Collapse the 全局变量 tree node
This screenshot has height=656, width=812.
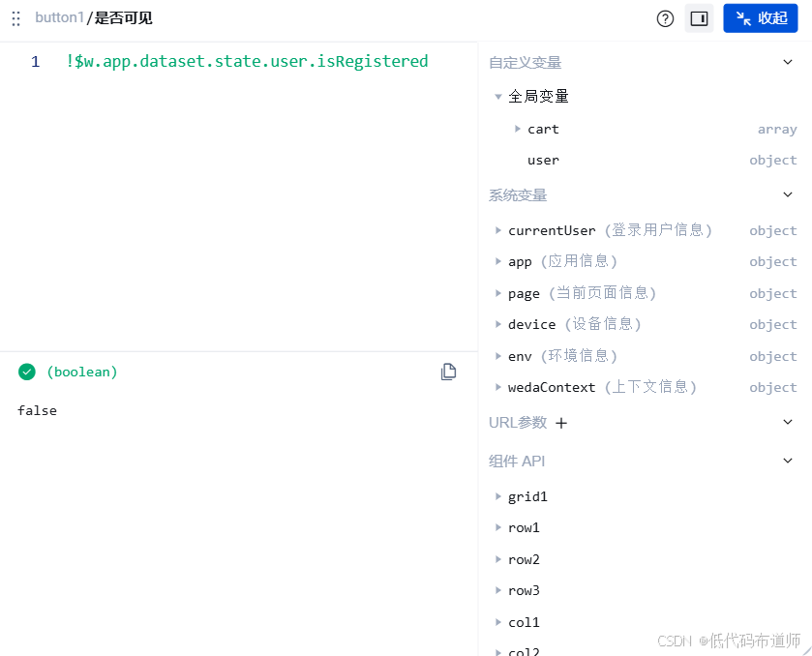tap(498, 97)
